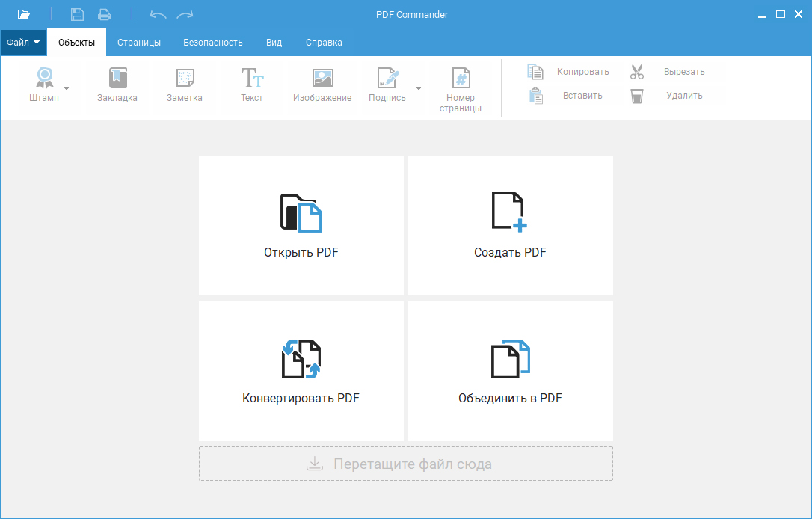Select the Штамп stamp tool

(x=44, y=85)
